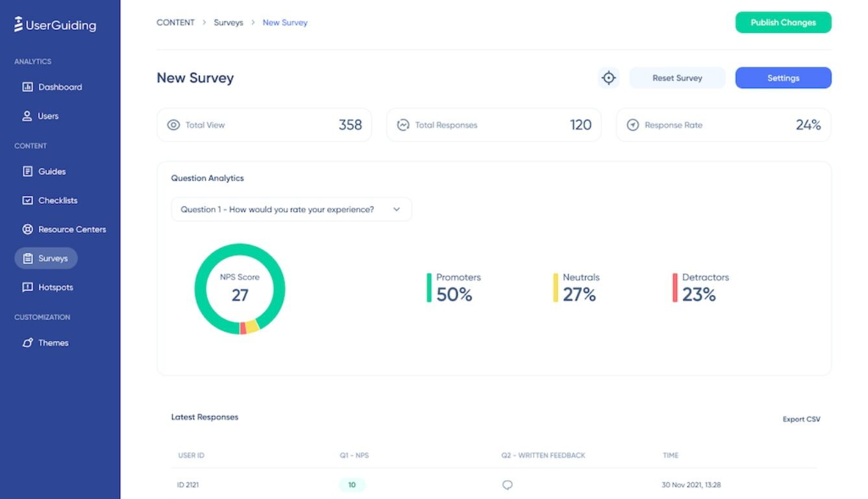Open the survey Settings
Viewport: 868px width, 499px height.
pos(783,77)
